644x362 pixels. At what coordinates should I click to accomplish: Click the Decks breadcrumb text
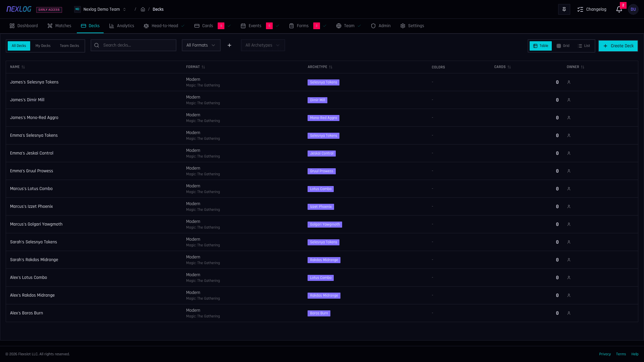(x=158, y=9)
